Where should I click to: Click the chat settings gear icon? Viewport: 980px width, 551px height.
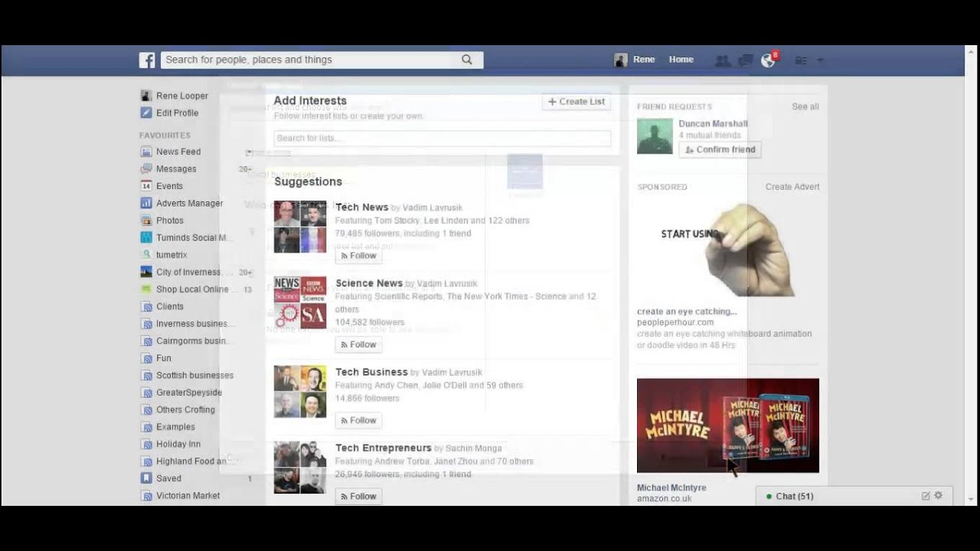coord(939,496)
